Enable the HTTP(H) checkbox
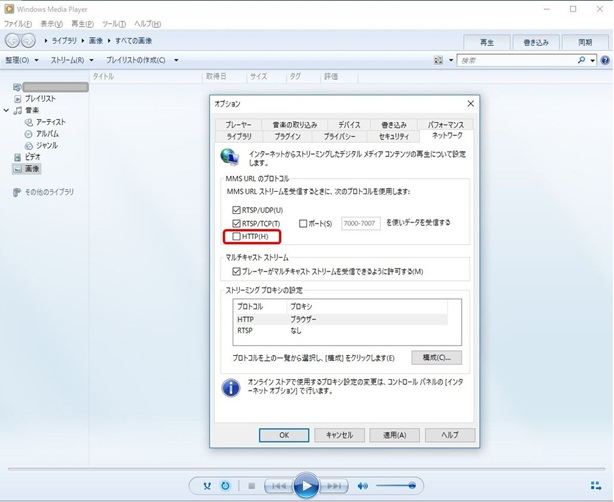614x502 pixels. pos(236,237)
